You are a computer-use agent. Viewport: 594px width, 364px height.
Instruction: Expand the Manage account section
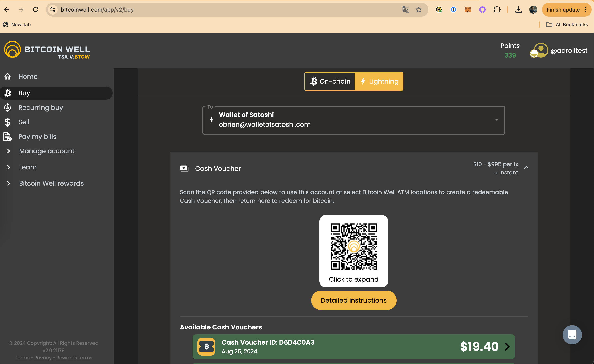56,151
